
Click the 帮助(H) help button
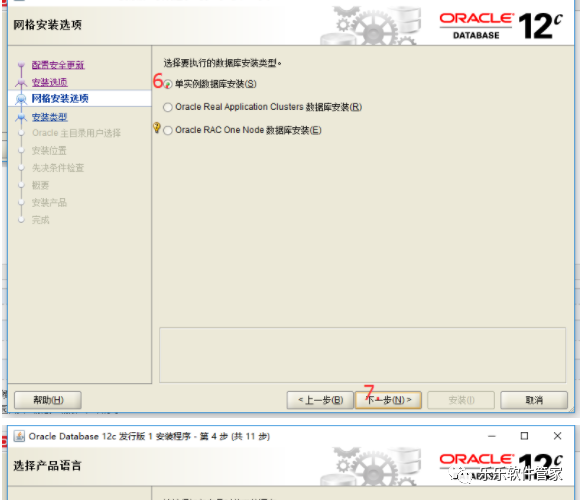pyautogui.click(x=48, y=400)
